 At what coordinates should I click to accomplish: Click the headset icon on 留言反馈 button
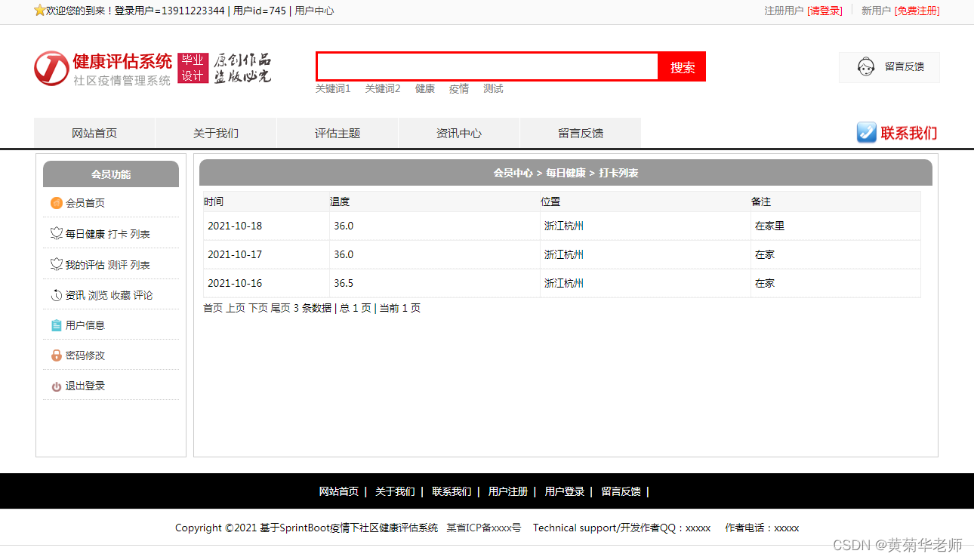click(866, 67)
